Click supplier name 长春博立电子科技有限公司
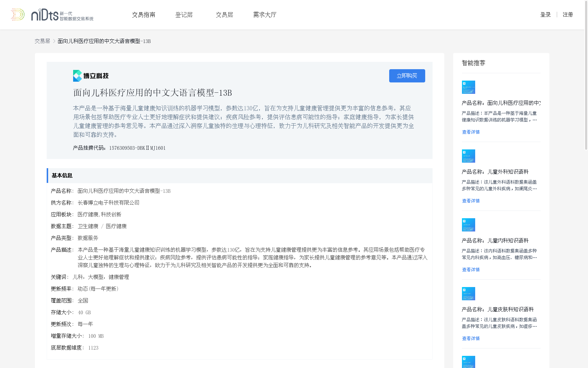The image size is (588, 368). click(109, 203)
